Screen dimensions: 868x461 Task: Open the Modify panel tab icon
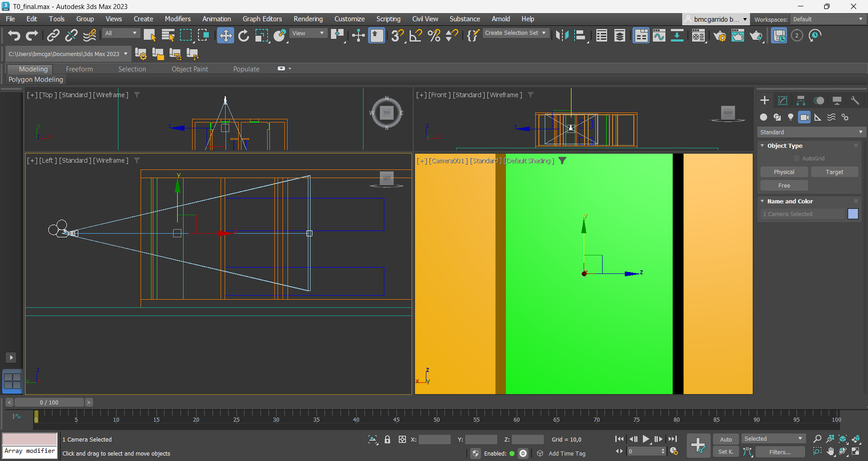[x=783, y=100]
